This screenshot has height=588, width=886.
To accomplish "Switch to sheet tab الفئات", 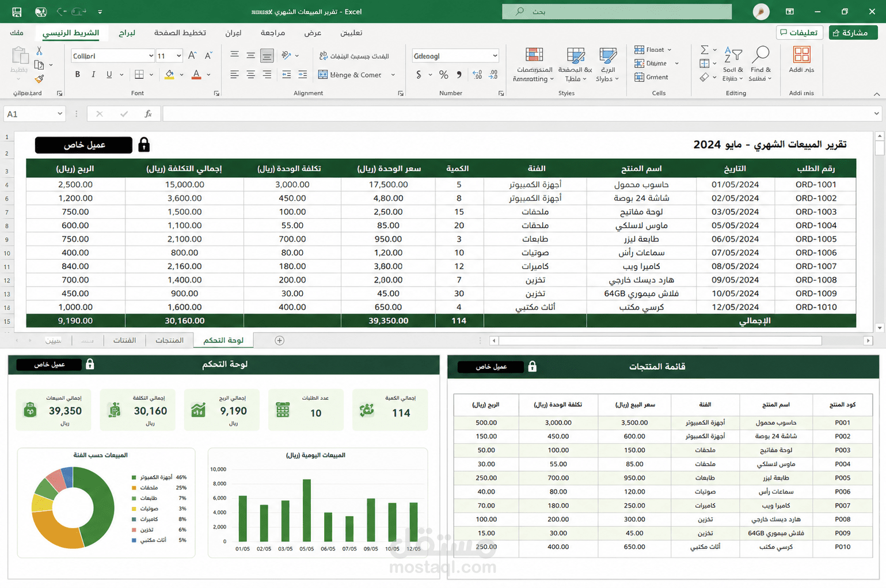I will tap(124, 341).
